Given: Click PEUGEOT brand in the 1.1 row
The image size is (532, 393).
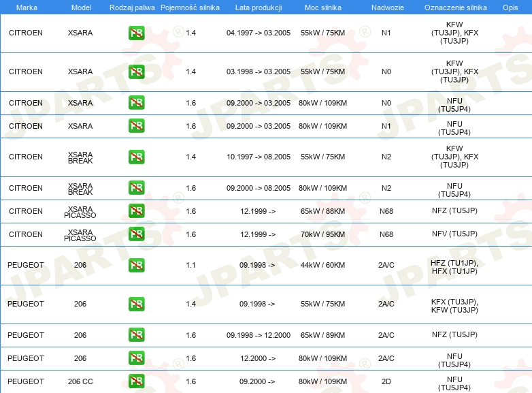Looking at the screenshot, I should tap(26, 265).
